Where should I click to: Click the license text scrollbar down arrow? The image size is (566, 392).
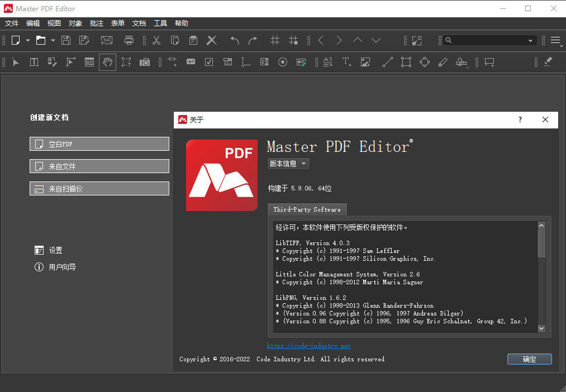[541, 328]
